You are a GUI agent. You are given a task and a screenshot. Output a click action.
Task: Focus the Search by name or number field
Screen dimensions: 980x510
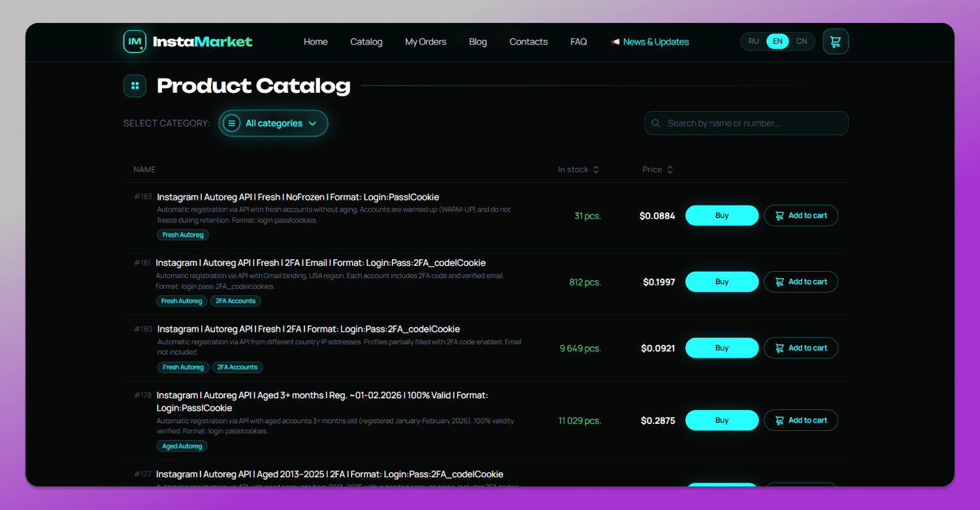[x=746, y=123]
